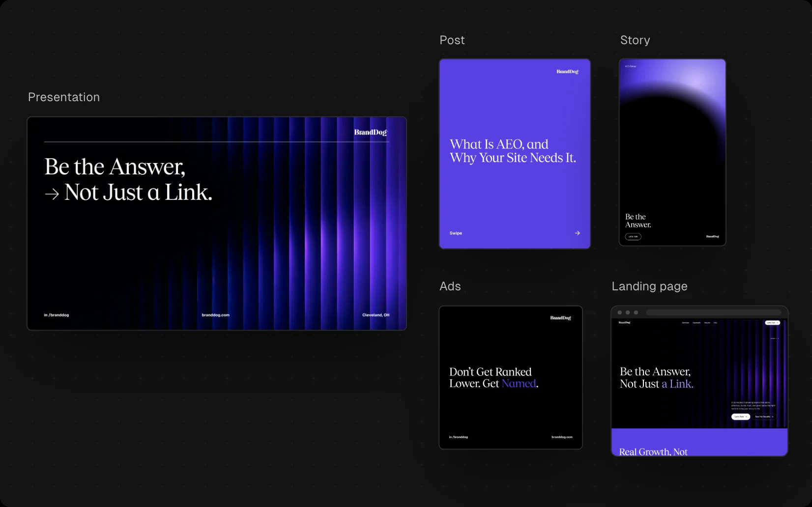Open Results in the Landing page navigation
812x507 pixels.
[x=707, y=323]
